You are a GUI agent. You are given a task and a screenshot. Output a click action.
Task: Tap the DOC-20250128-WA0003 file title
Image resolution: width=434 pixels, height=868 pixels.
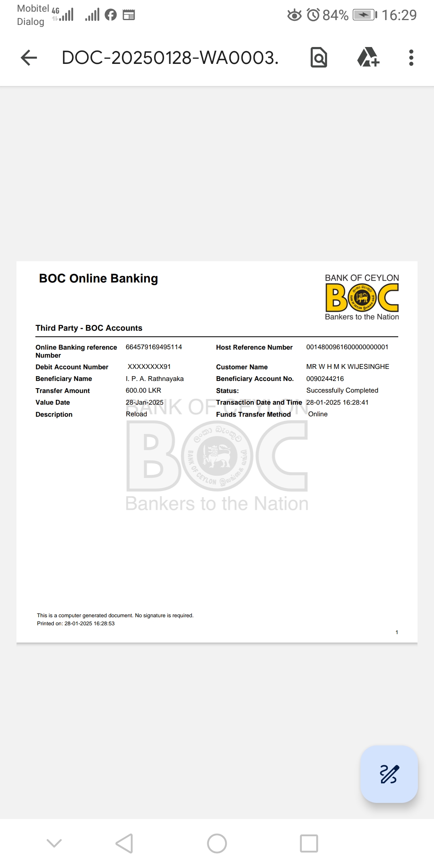pyautogui.click(x=170, y=58)
